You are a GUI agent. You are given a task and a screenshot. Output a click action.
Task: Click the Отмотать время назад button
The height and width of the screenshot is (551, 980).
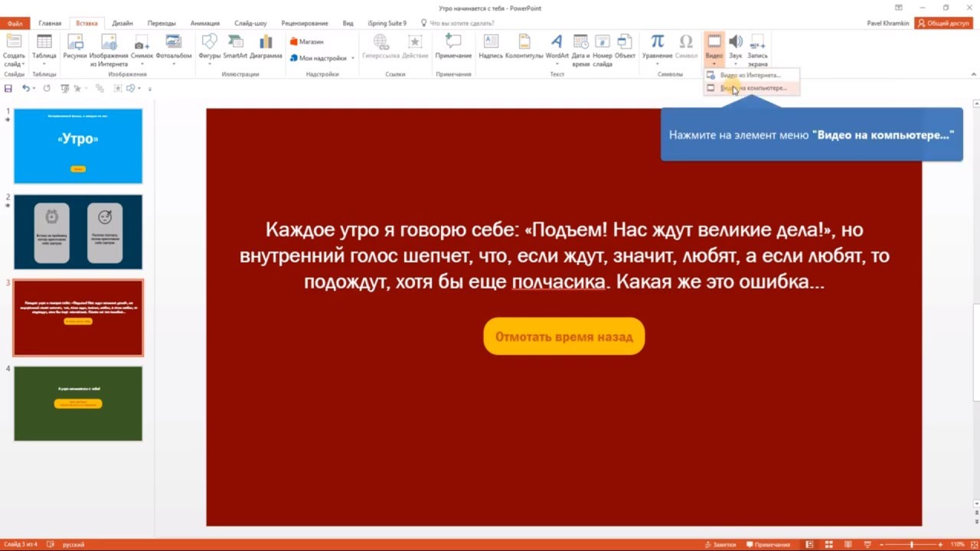563,337
